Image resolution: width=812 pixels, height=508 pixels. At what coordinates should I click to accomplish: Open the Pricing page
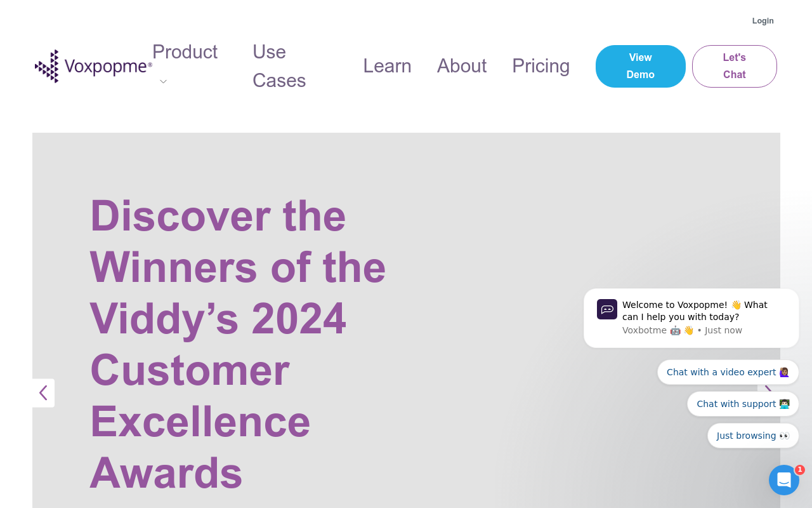point(540,66)
